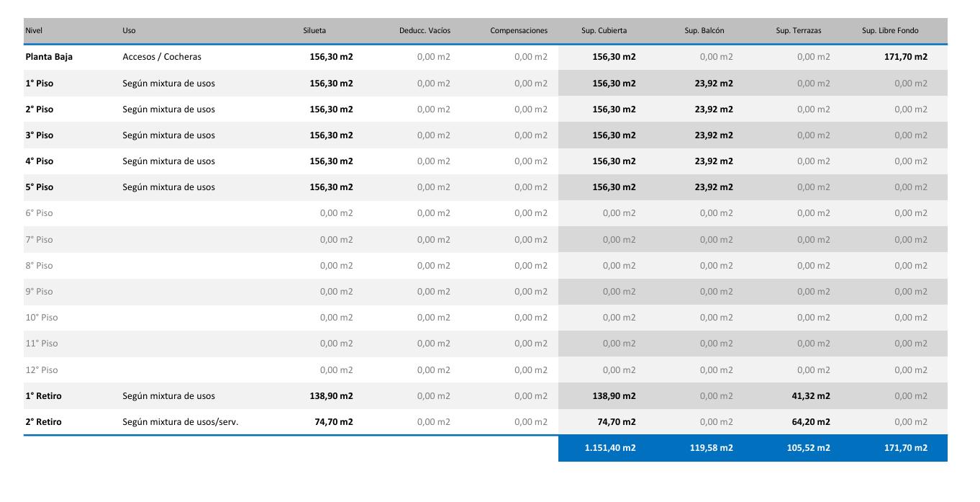Select the Uso column header
980x502 pixels.
[129, 31]
